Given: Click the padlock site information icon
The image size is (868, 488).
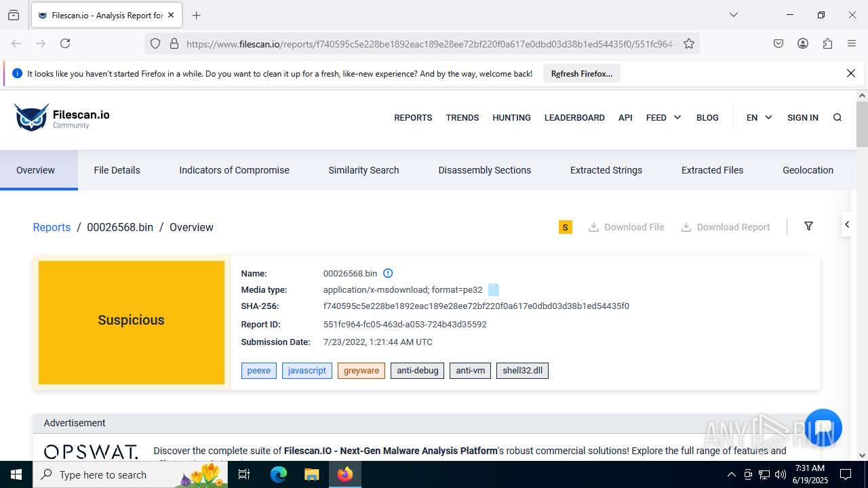Looking at the screenshot, I should tap(174, 43).
